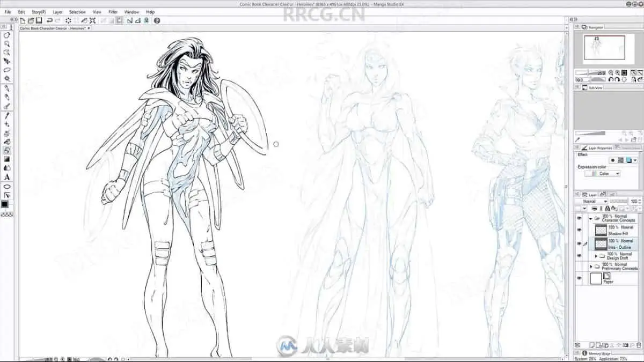Switch to the Sub View tab
644x362 pixels.
tap(592, 87)
